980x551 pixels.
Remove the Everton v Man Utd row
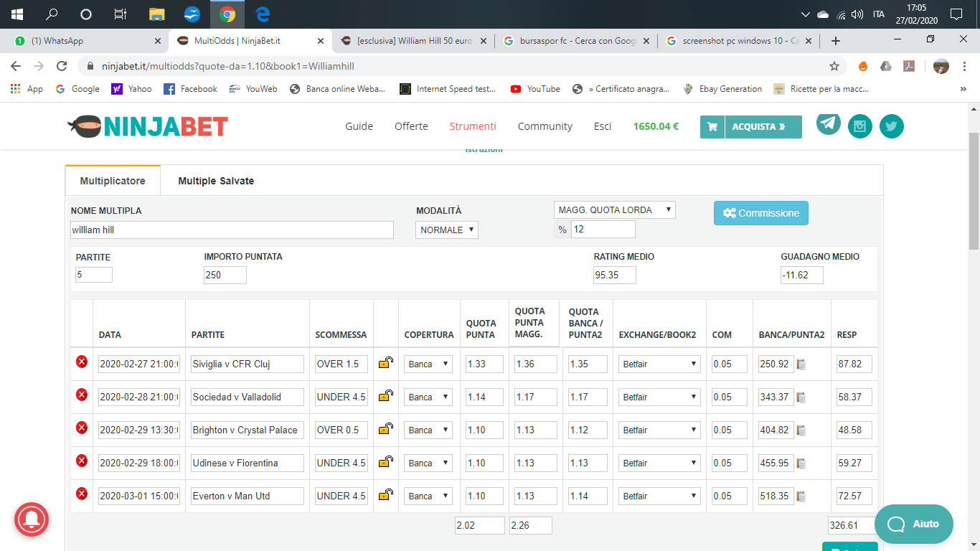point(82,494)
